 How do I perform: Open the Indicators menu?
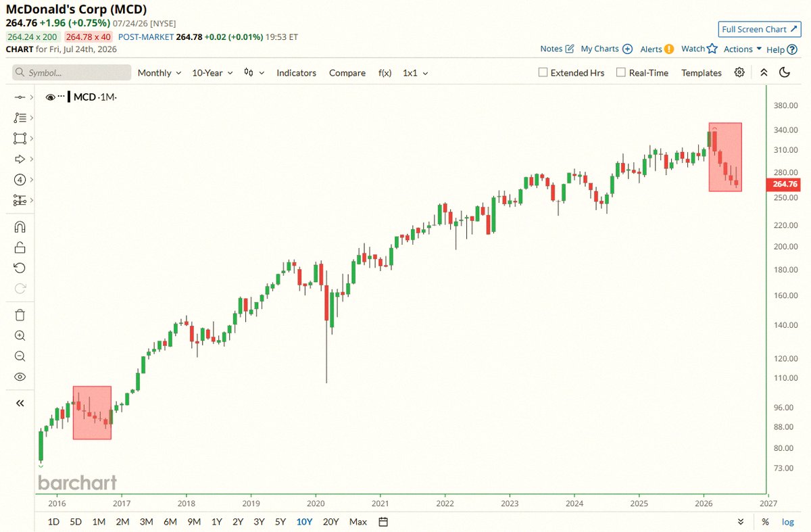point(296,73)
